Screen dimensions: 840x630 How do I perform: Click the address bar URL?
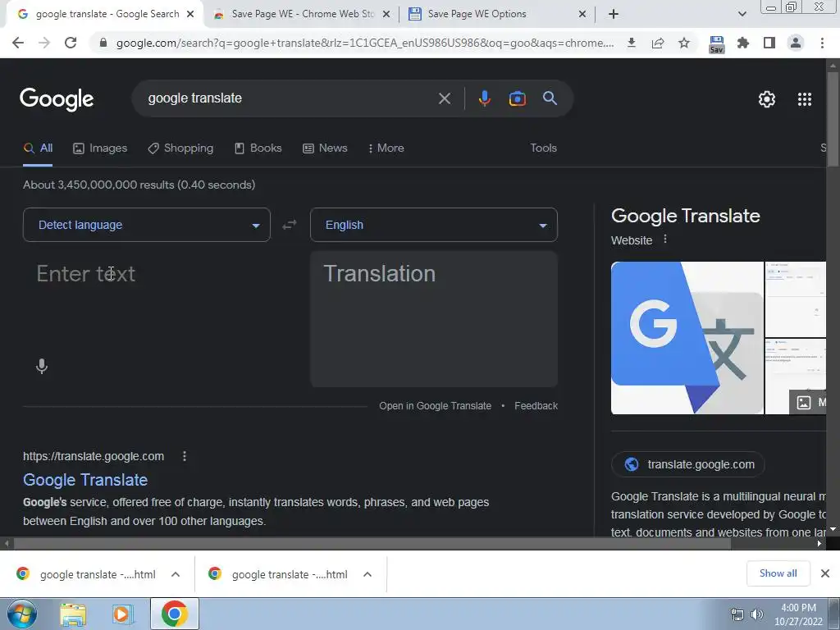point(365,43)
